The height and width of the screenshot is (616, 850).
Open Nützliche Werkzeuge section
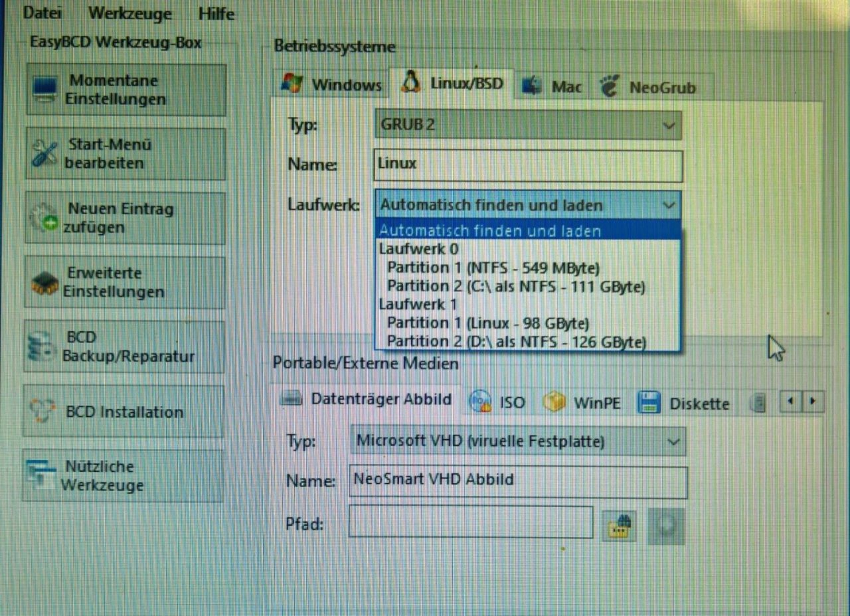[122, 475]
